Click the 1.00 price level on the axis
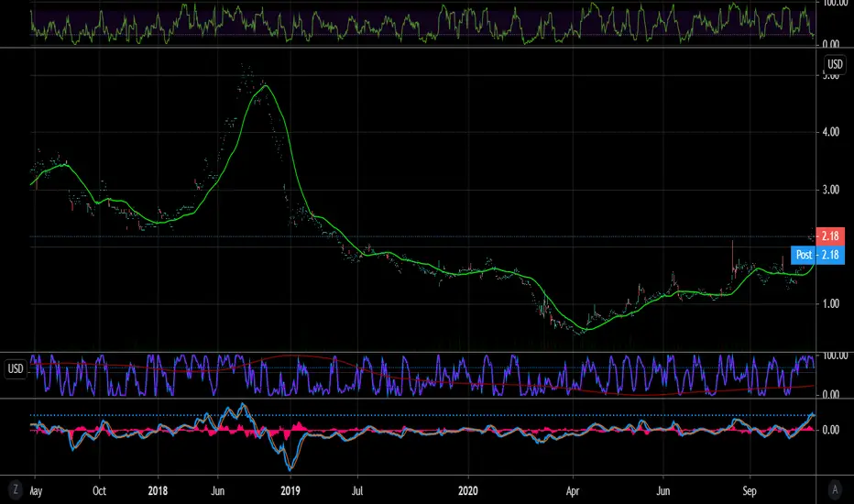Image resolution: width=854 pixels, height=504 pixels. click(830, 303)
